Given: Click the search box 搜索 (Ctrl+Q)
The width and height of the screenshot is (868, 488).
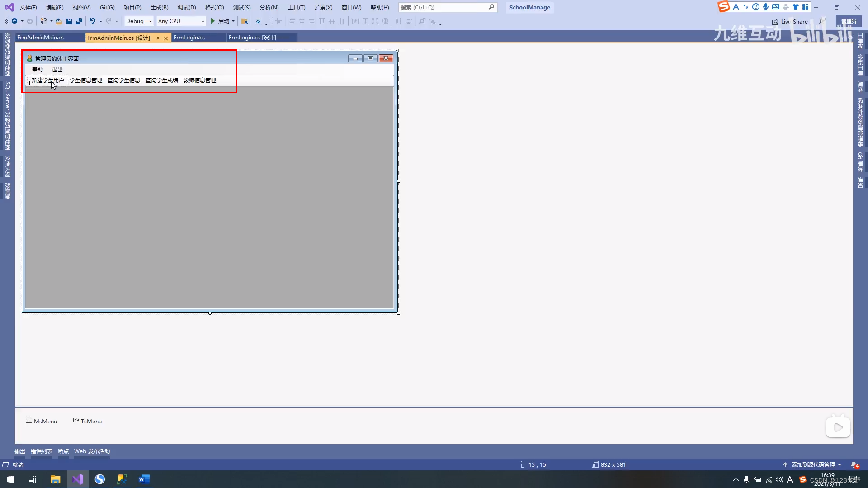Looking at the screenshot, I should (x=448, y=8).
